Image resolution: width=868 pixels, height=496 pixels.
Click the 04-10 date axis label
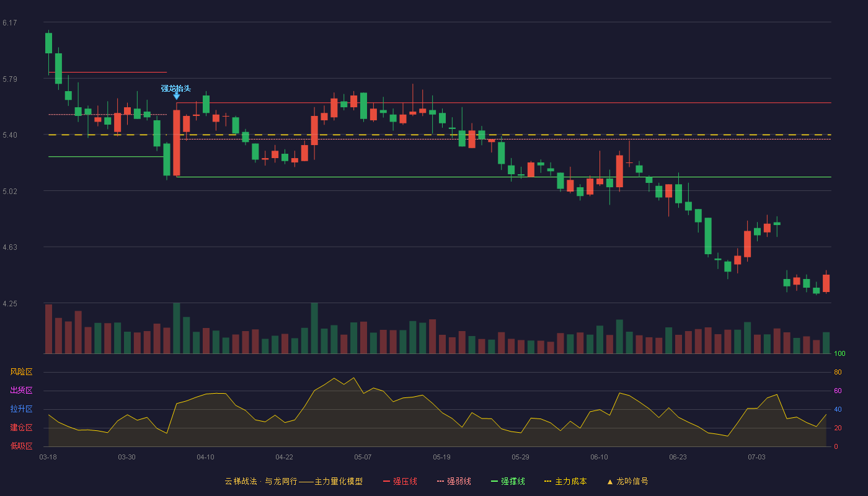(205, 457)
